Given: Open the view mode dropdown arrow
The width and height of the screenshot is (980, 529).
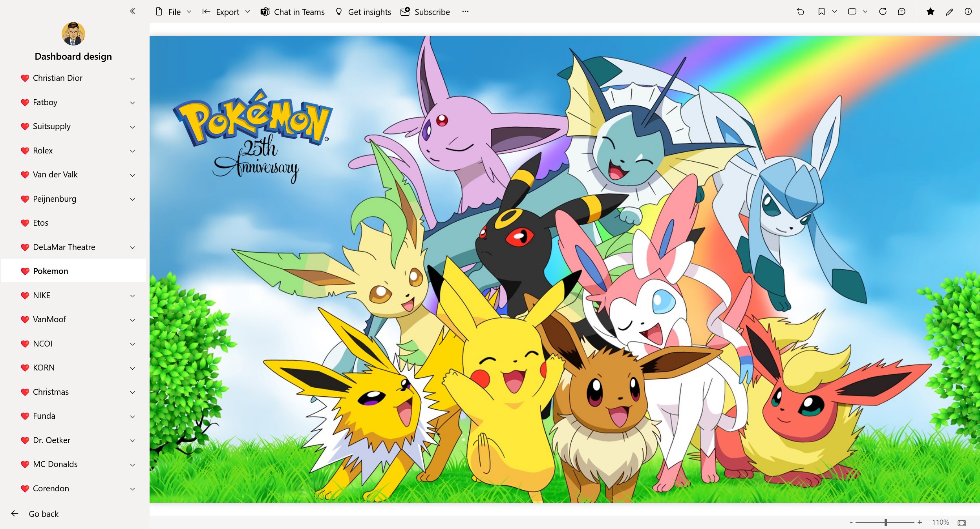Looking at the screenshot, I should pos(865,12).
